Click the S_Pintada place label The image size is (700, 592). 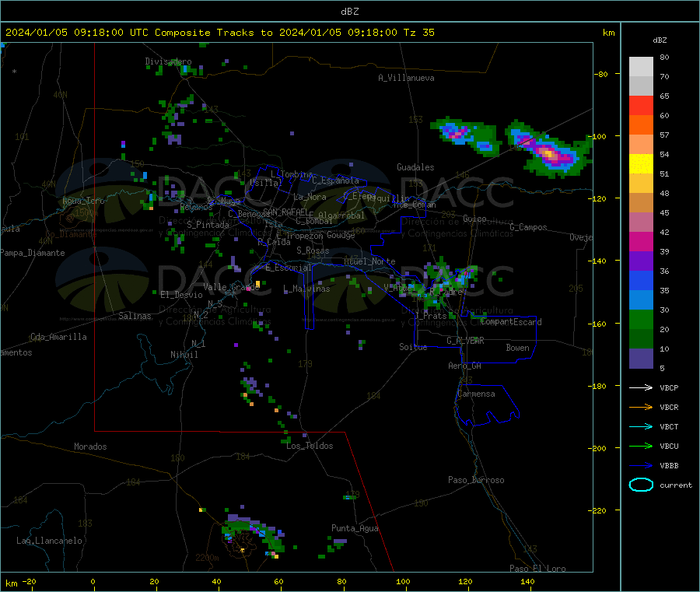coord(208,225)
